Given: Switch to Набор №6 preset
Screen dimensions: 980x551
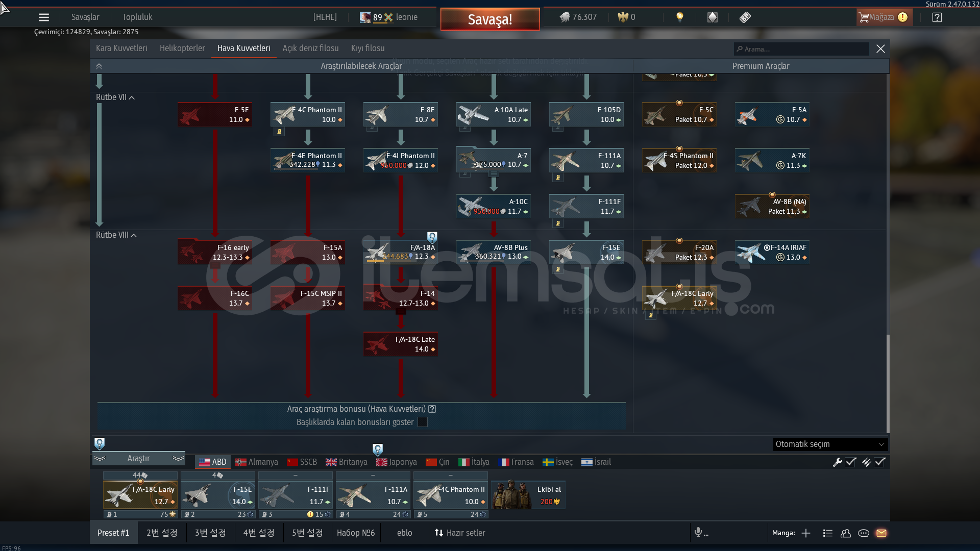Looking at the screenshot, I should [356, 533].
